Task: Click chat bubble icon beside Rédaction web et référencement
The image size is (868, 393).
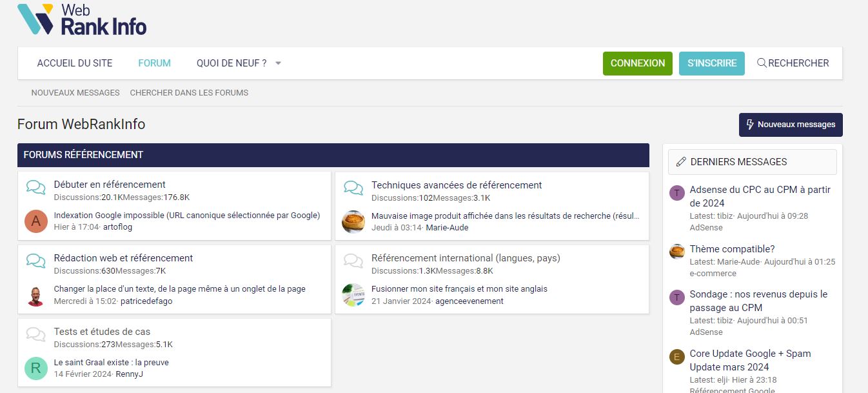Action: pos(36,261)
